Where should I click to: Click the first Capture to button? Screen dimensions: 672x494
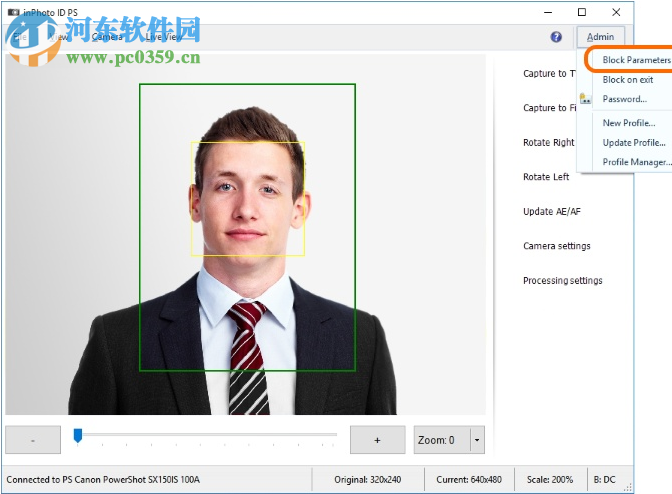[x=549, y=74]
